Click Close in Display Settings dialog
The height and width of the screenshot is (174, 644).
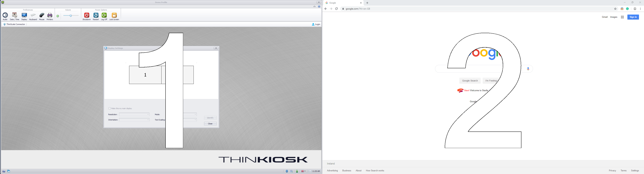[210, 124]
